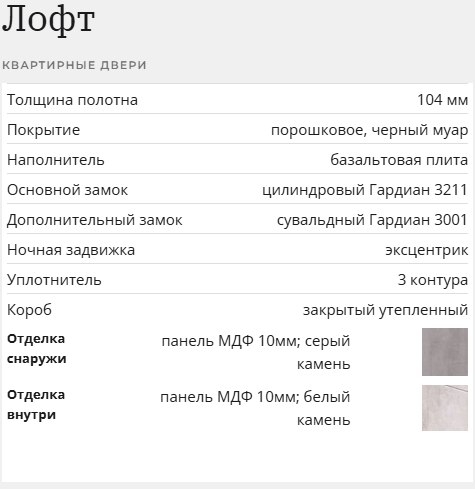The image size is (475, 489).
Task: Click the Лофт heading
Action: tap(49, 19)
